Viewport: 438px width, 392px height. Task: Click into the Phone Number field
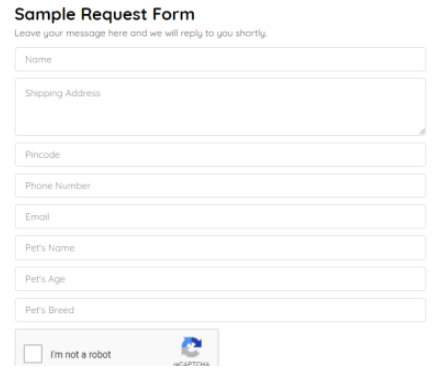pyautogui.click(x=220, y=186)
